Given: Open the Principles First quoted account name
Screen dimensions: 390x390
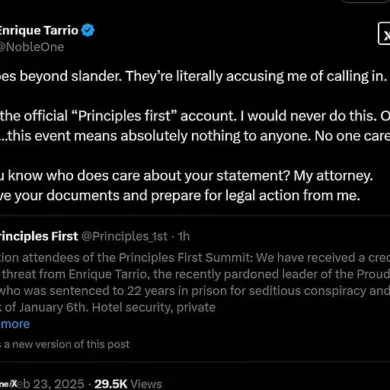Looking at the screenshot, I should point(39,236).
